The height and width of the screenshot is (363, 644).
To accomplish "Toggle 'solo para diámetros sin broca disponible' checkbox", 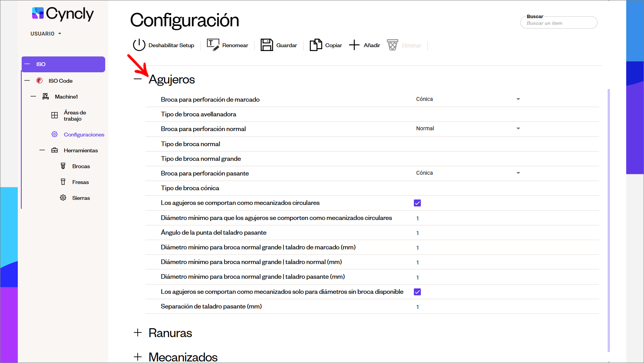I will pyautogui.click(x=417, y=292).
